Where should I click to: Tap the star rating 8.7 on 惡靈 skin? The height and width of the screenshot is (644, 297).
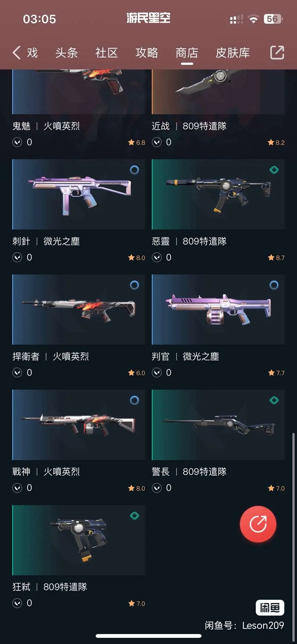pos(276,258)
